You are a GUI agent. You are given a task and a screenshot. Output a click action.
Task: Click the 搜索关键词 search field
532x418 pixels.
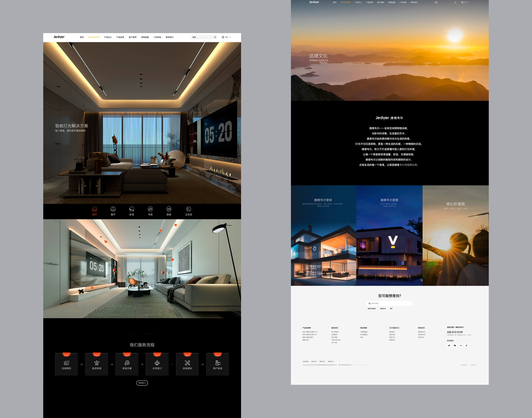click(391, 303)
